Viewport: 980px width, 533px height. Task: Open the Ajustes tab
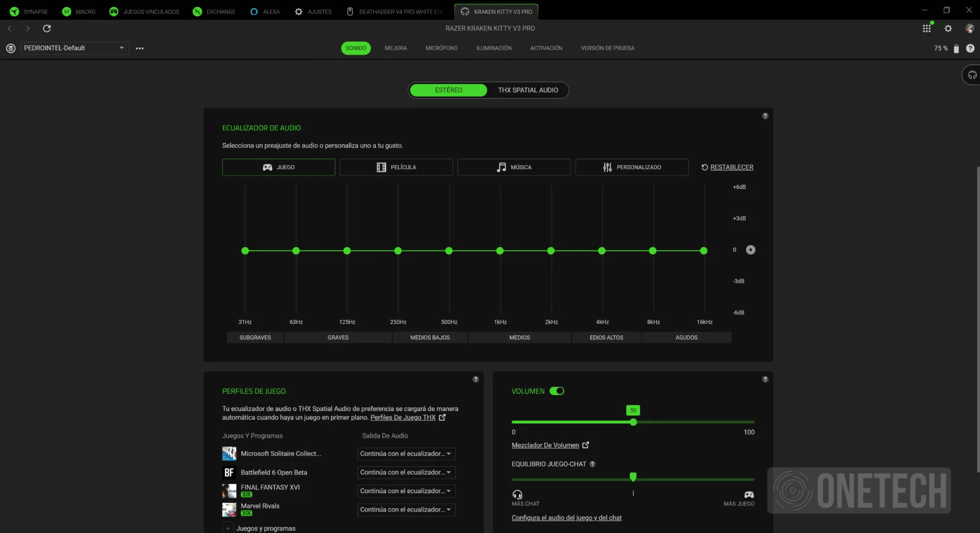[313, 11]
